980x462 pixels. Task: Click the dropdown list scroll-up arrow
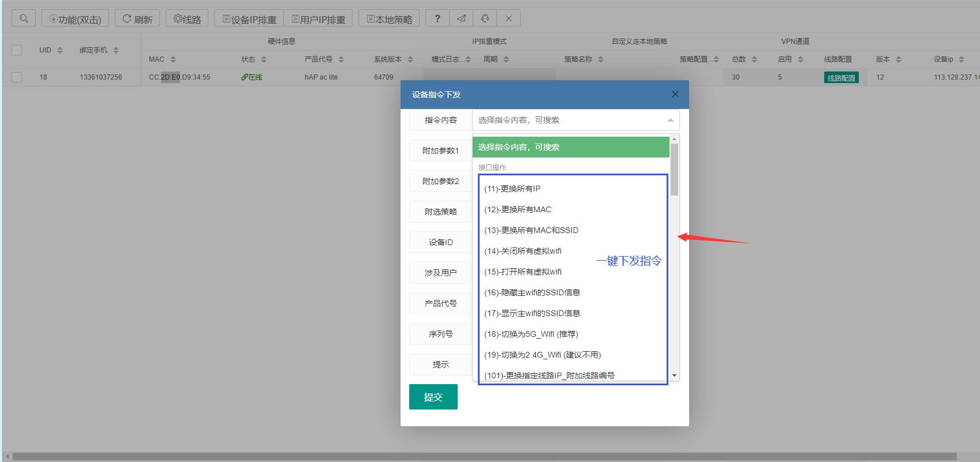pyautogui.click(x=675, y=140)
